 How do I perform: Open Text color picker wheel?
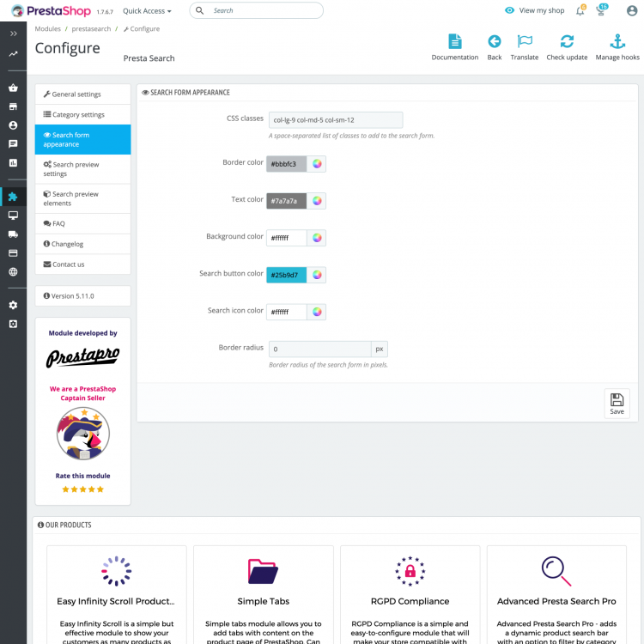coord(317,201)
